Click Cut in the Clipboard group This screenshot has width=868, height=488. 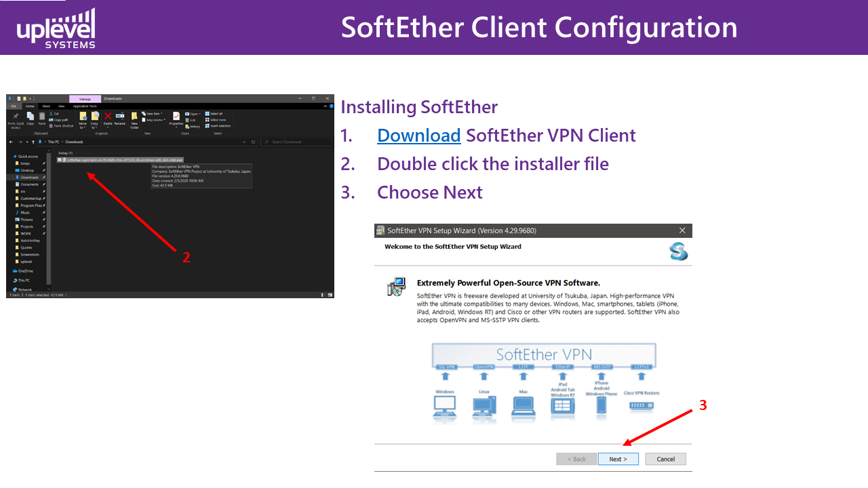tap(54, 114)
